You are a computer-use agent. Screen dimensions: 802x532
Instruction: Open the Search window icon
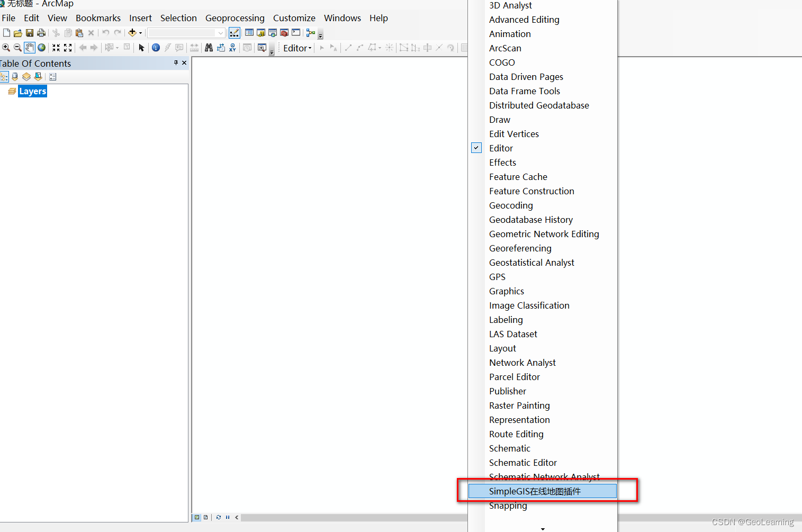point(273,33)
